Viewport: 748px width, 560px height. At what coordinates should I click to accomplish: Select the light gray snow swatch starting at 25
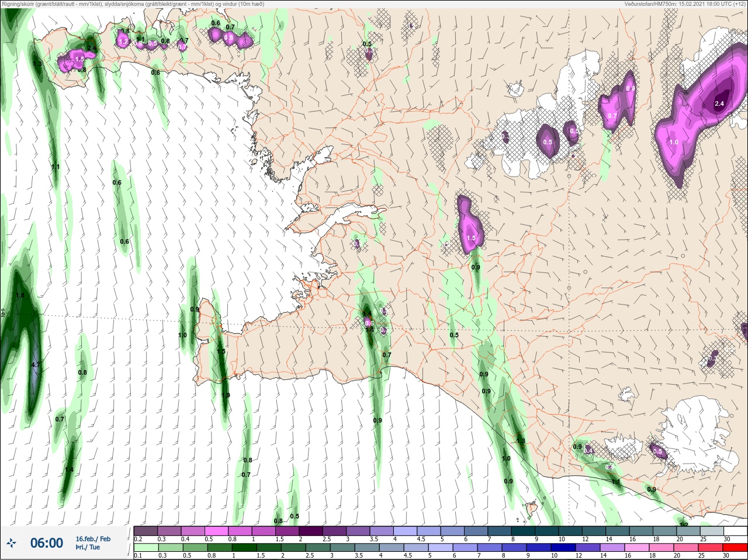[x=712, y=531]
